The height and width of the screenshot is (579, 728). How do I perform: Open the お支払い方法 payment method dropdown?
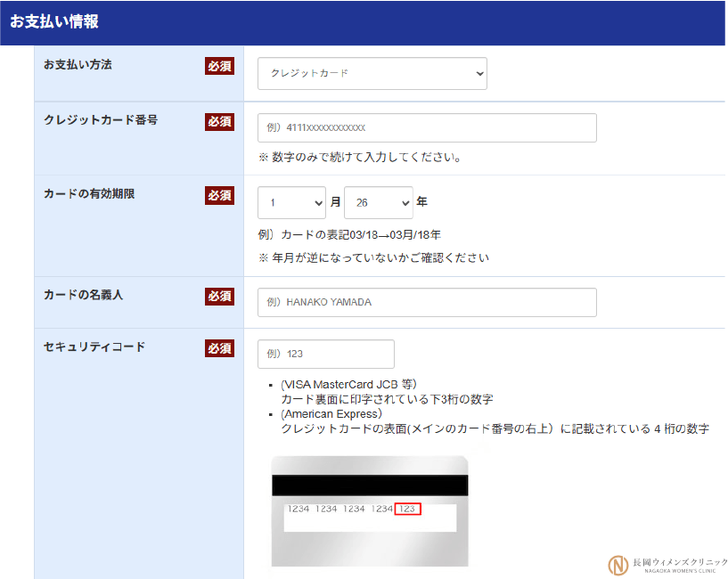[x=372, y=73]
